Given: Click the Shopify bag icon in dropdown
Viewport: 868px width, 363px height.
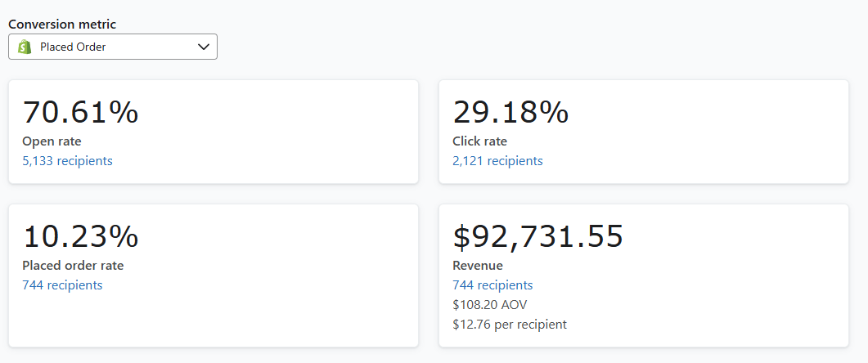Looking at the screenshot, I should tap(25, 47).
